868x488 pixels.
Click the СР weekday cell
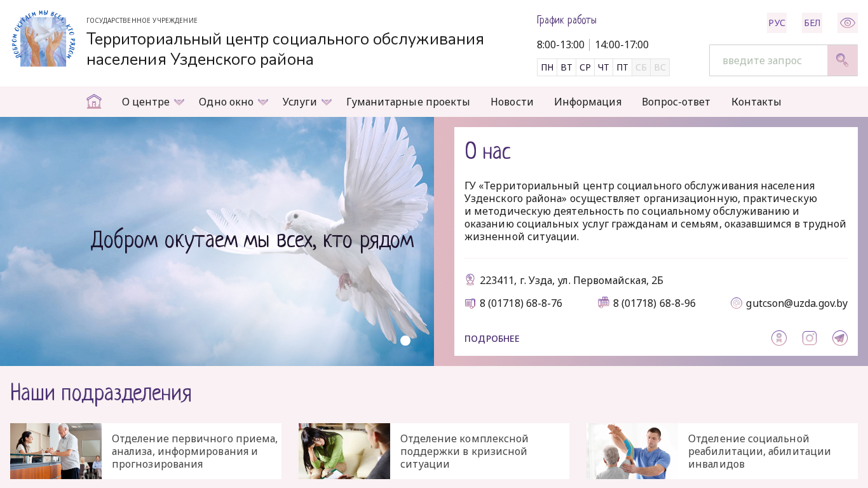click(585, 67)
